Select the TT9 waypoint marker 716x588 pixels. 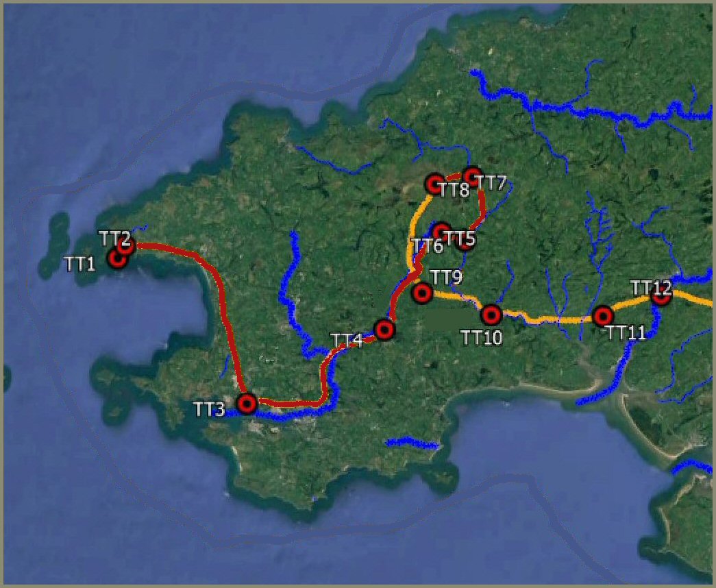tap(422, 293)
